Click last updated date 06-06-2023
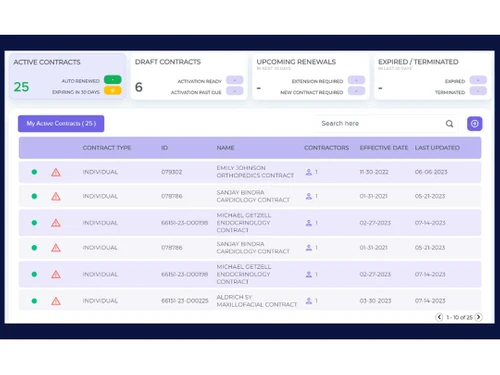Viewport: 500px width, 375px height. tap(431, 172)
